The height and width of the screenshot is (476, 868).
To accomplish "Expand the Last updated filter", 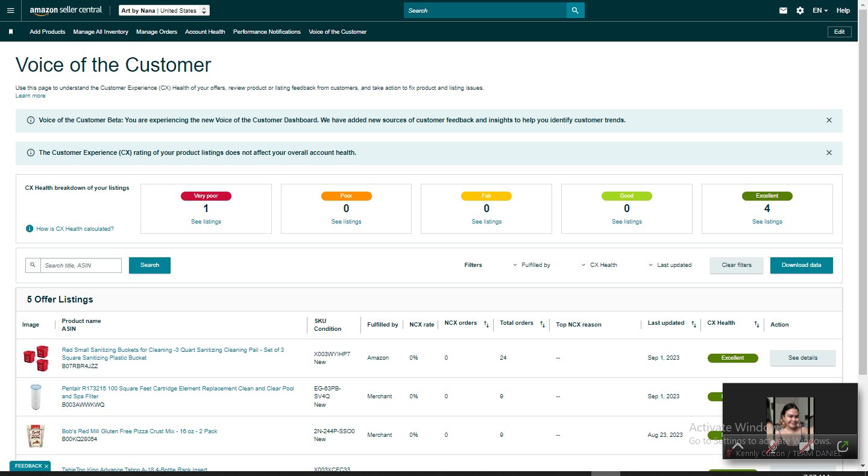I will pyautogui.click(x=670, y=265).
